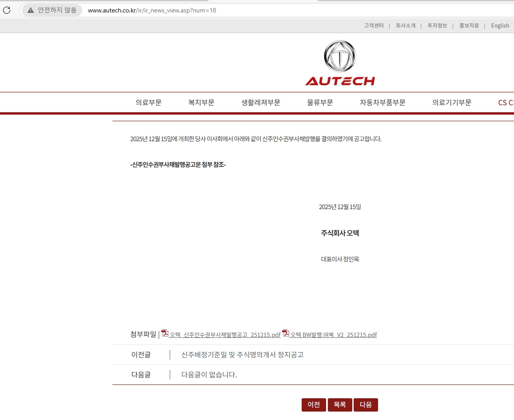Click the 다음글 row label
514x420 pixels.
point(141,375)
